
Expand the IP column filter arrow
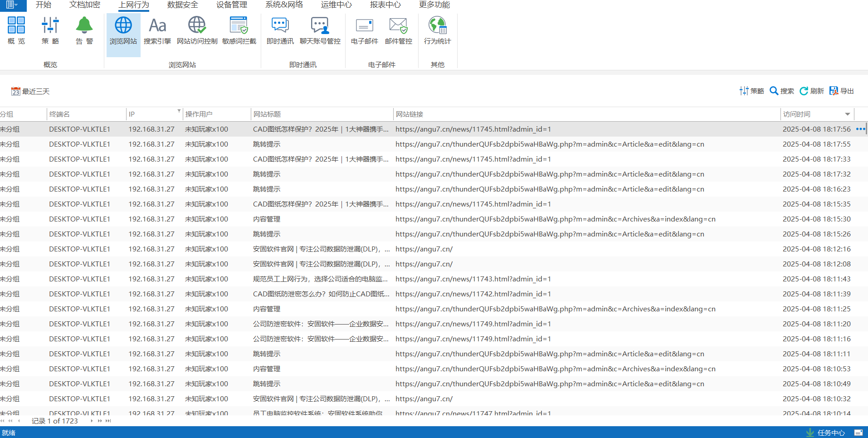pyautogui.click(x=179, y=111)
